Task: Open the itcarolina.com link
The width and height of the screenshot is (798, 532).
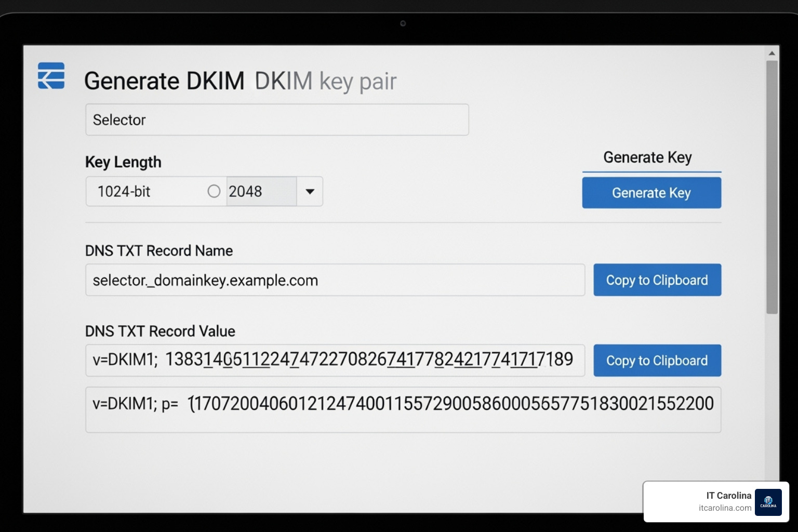Action: (725, 508)
